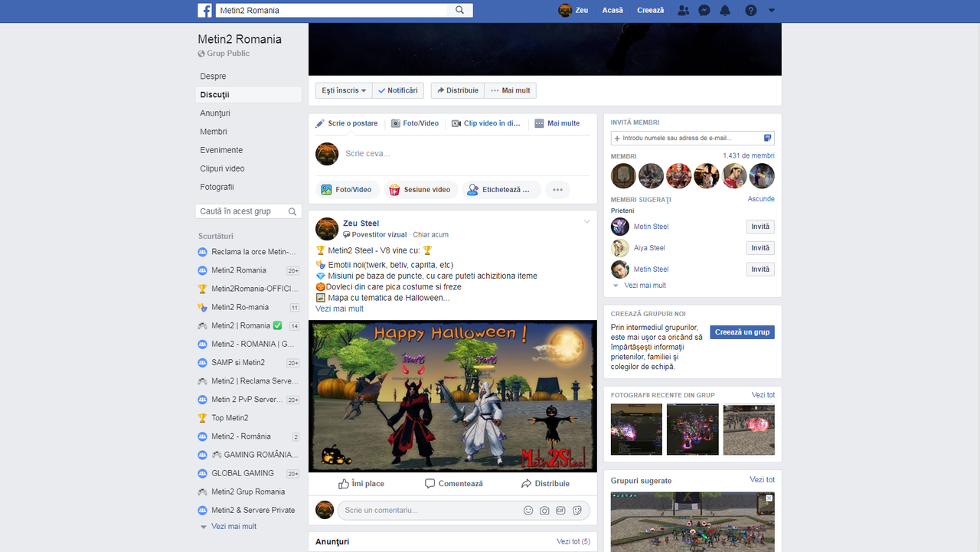
Task: Insert a GIF via the GIF icon
Action: 560,510
